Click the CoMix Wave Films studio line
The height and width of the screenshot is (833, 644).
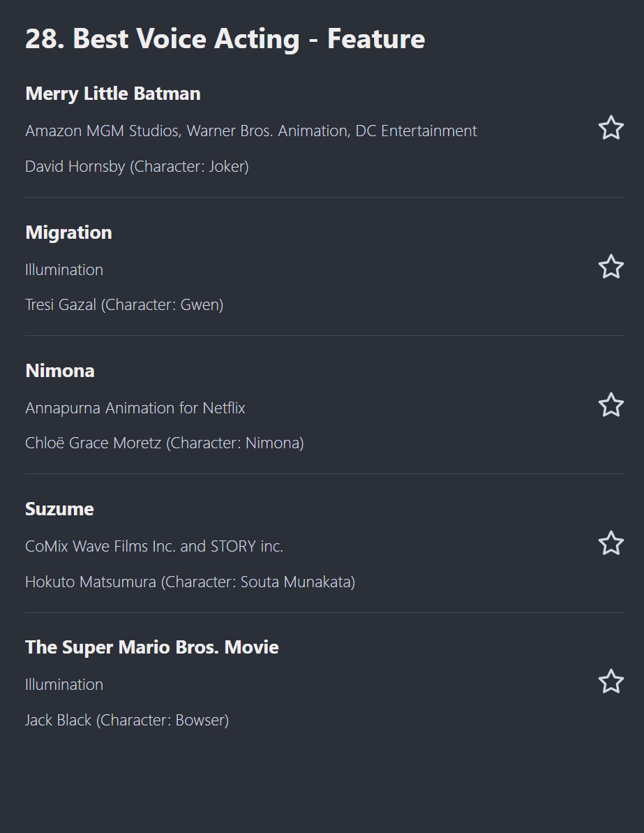tap(154, 546)
